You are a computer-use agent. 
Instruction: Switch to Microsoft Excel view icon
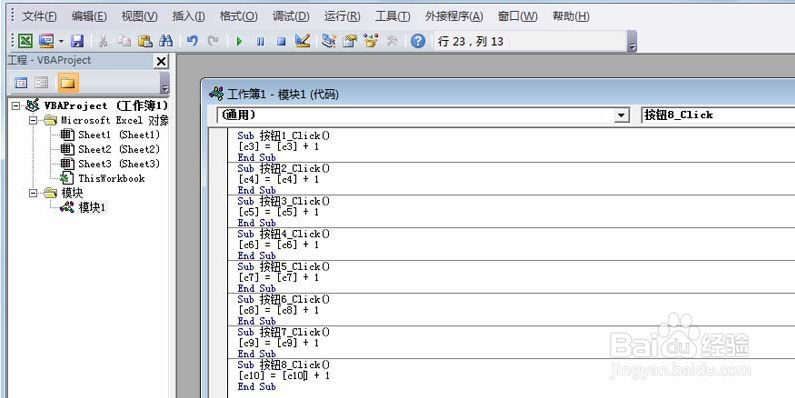(x=25, y=41)
